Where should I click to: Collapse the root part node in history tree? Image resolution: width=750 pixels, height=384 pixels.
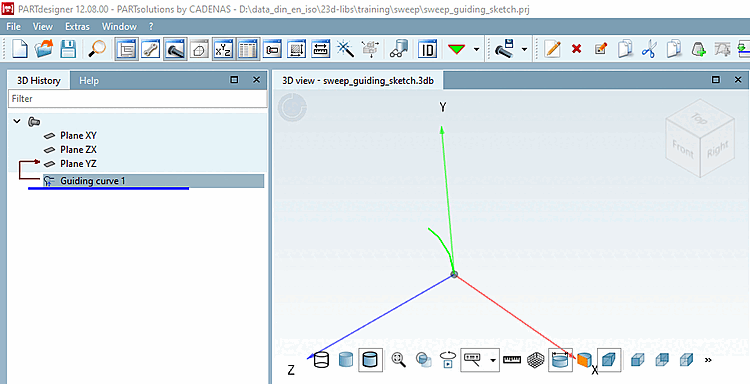pos(17,121)
